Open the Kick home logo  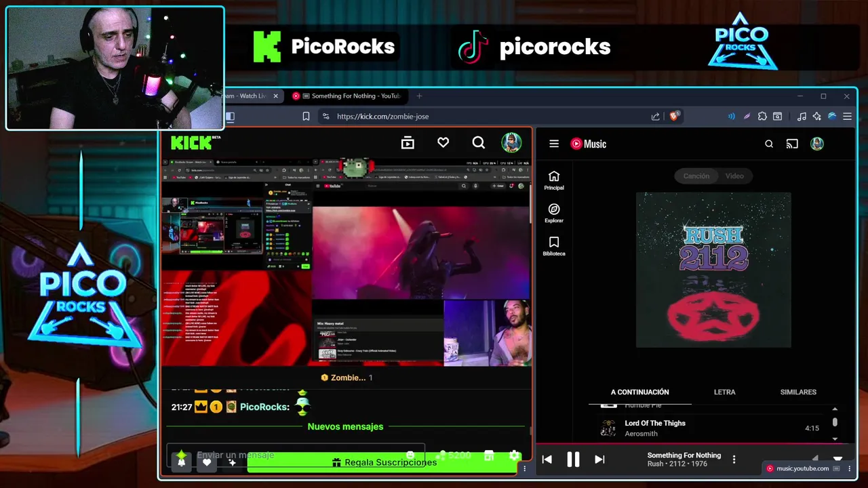point(195,142)
